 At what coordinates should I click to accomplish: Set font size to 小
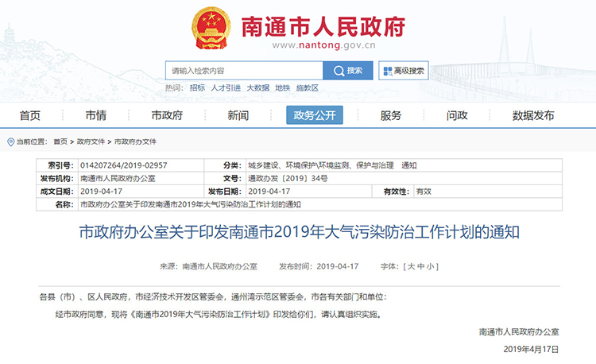(430, 267)
